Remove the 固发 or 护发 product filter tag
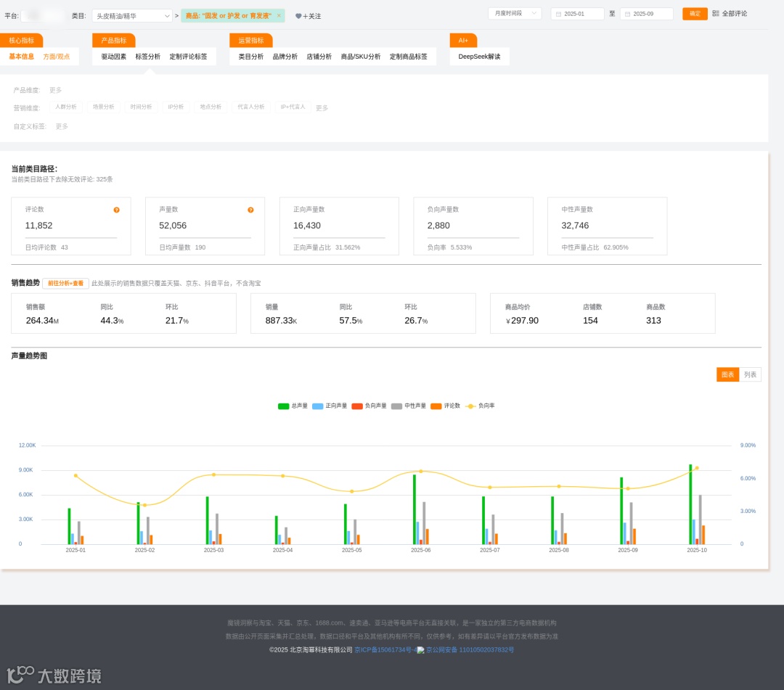 (x=279, y=15)
